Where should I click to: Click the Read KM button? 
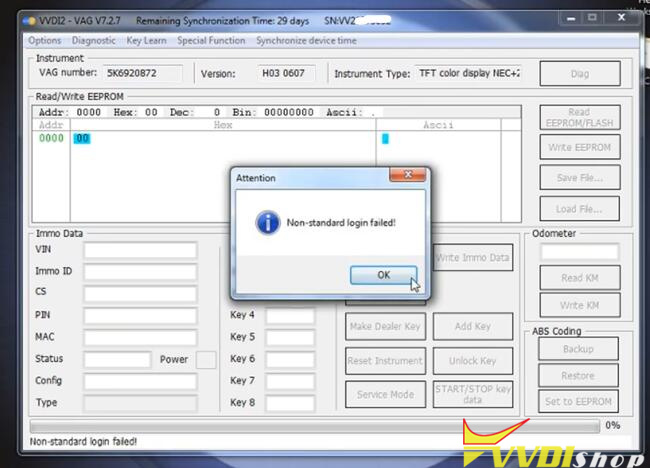click(579, 278)
